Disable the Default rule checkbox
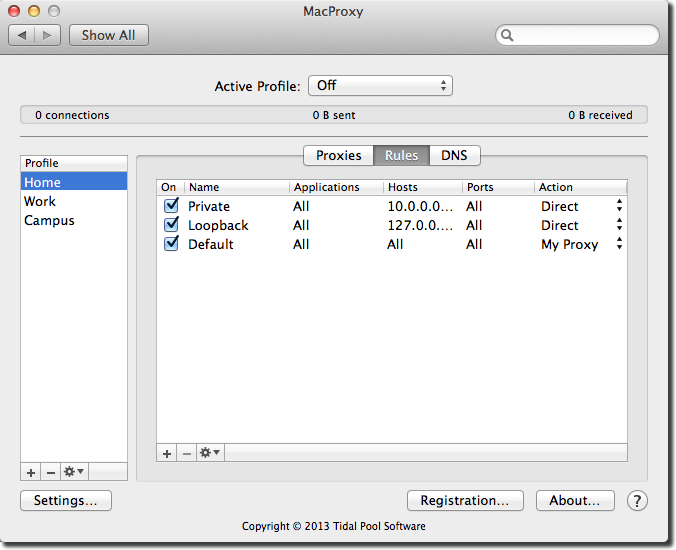Image resolution: width=676 pixels, height=550 pixels. 172,243
